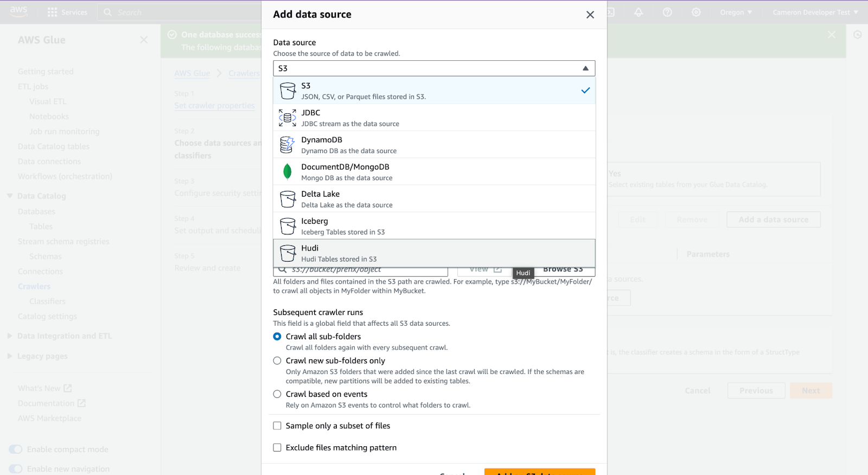Open Data Catalog tables in the sidebar
Image resolution: width=868 pixels, height=475 pixels.
point(54,147)
